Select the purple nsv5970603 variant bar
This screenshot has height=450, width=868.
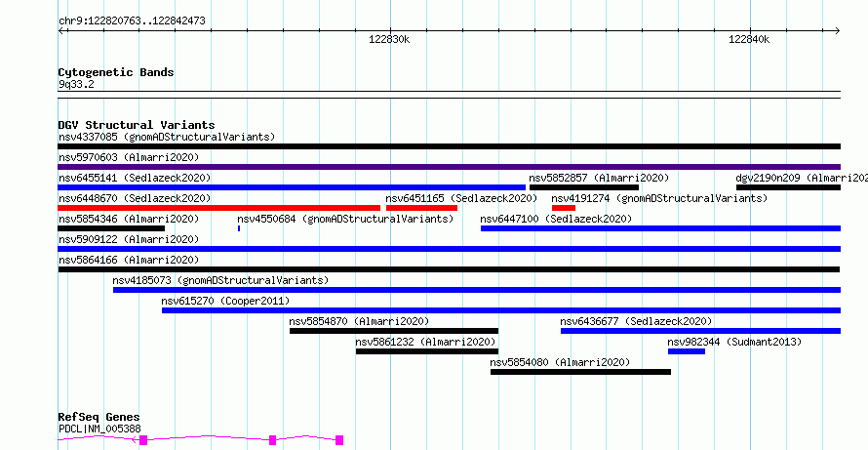coord(449,167)
